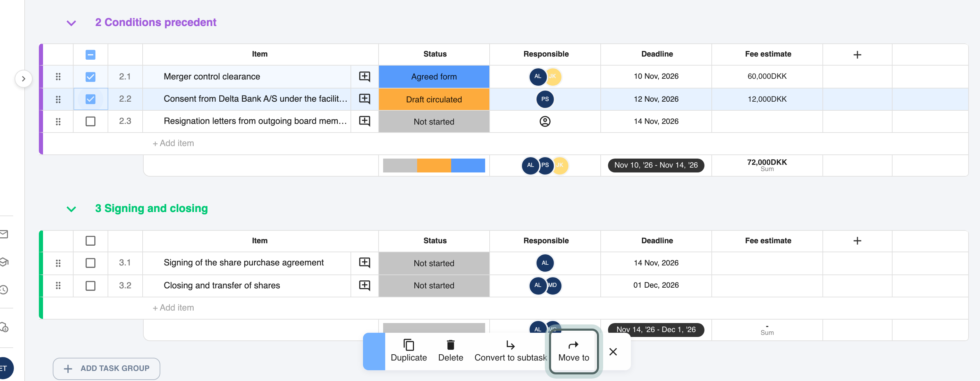This screenshot has width=980, height=381.
Task: Assign a responsible person to row 2.3
Action: click(545, 122)
